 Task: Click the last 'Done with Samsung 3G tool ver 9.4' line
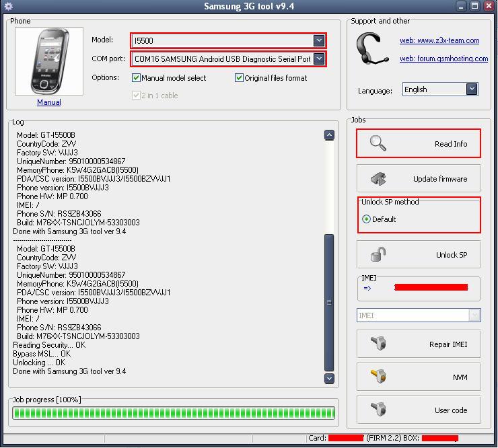pyautogui.click(x=69, y=371)
